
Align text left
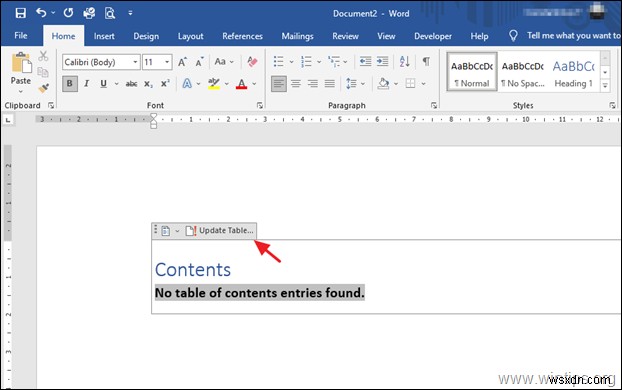278,84
